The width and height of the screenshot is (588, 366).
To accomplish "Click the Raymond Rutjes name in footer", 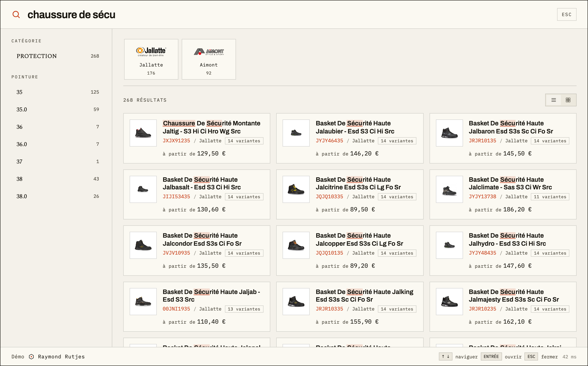I will click(61, 356).
